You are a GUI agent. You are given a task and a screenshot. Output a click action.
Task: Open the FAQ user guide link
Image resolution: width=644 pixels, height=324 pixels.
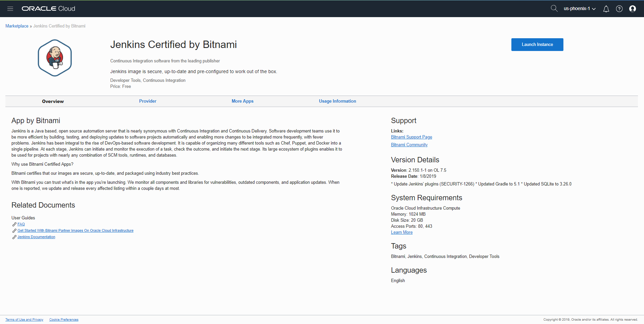point(21,224)
